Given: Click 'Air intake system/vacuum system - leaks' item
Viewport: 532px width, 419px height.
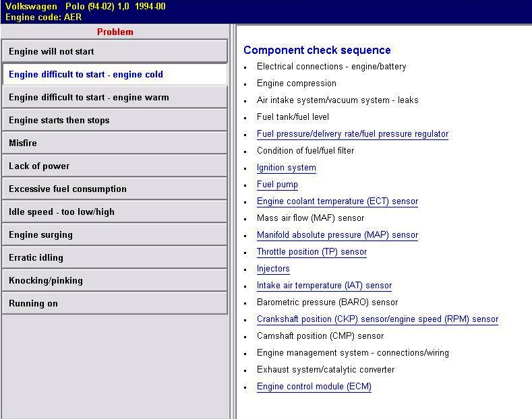Looking at the screenshot, I should click(x=338, y=100).
